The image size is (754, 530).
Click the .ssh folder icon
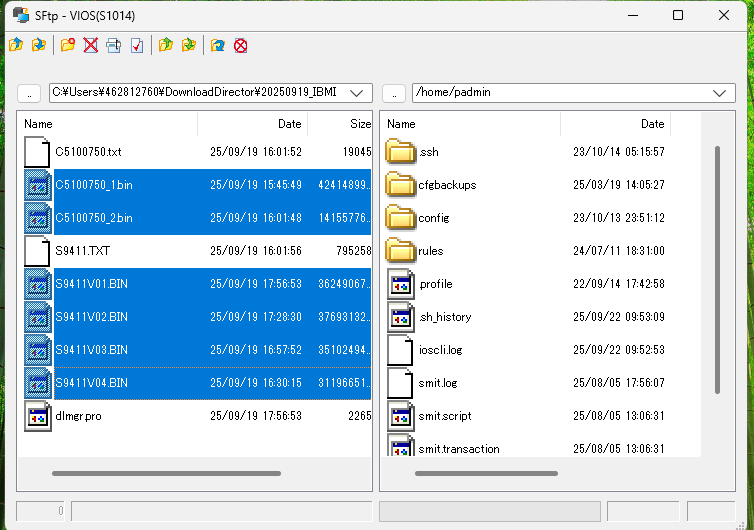coord(401,152)
